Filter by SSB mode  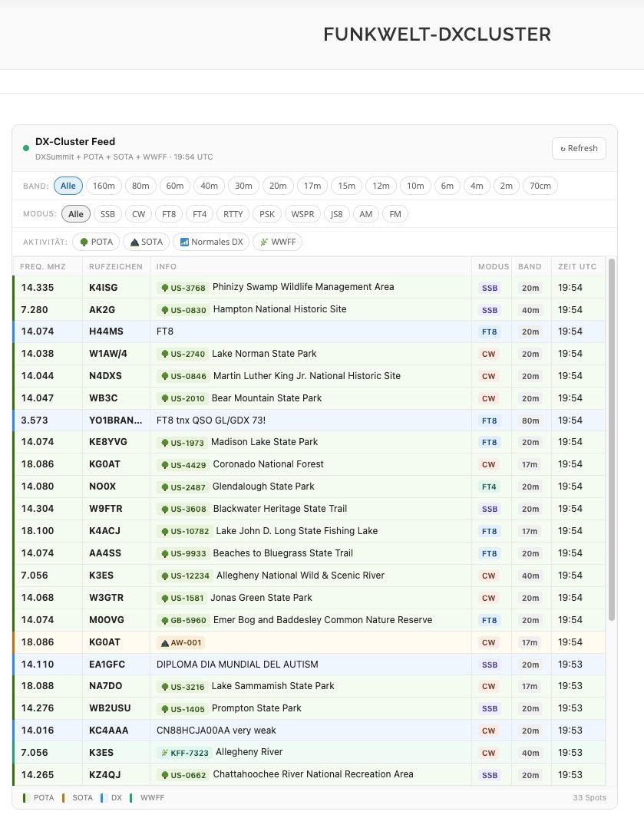(x=107, y=214)
